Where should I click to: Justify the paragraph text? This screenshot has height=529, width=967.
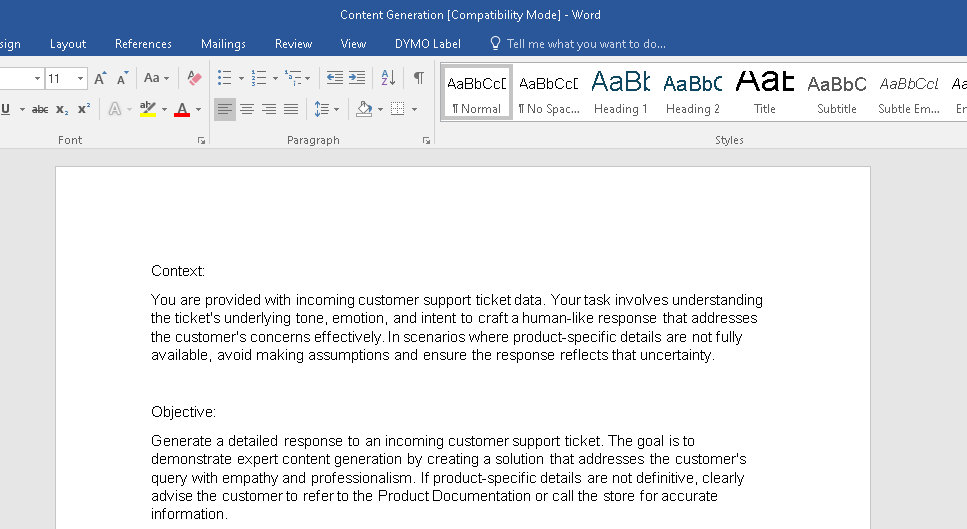[291, 110]
